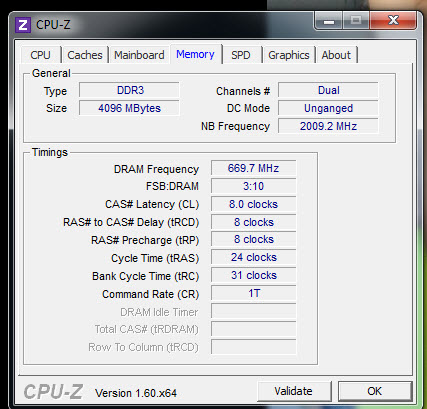
Task: Click the CPU-Z logo in footer
Action: (x=53, y=391)
